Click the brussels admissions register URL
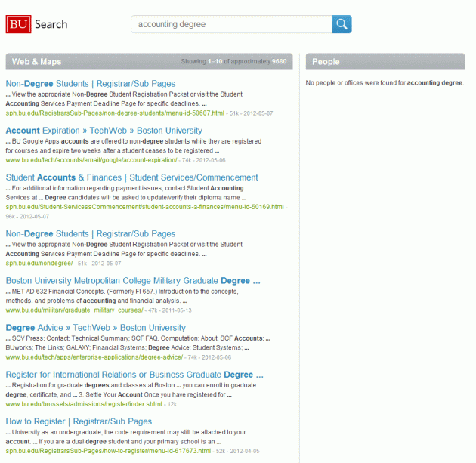Viewport: 476px width, 463px height. (84, 404)
